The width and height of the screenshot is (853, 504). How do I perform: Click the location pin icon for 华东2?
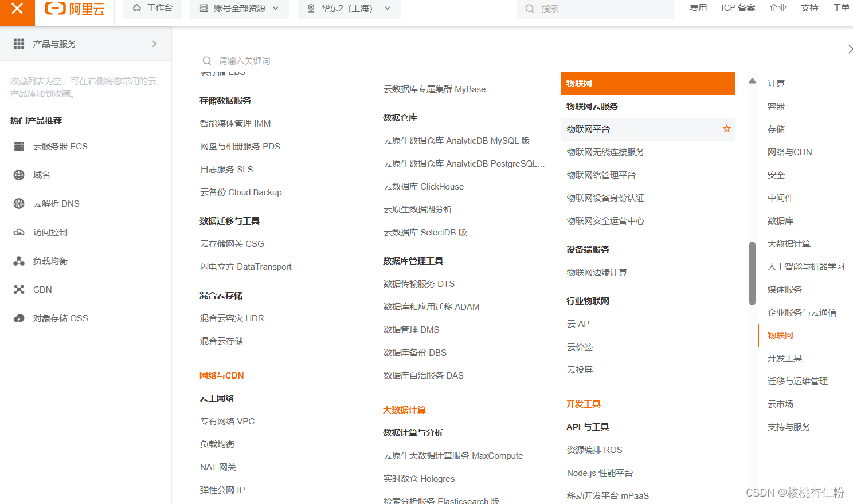[x=311, y=9]
